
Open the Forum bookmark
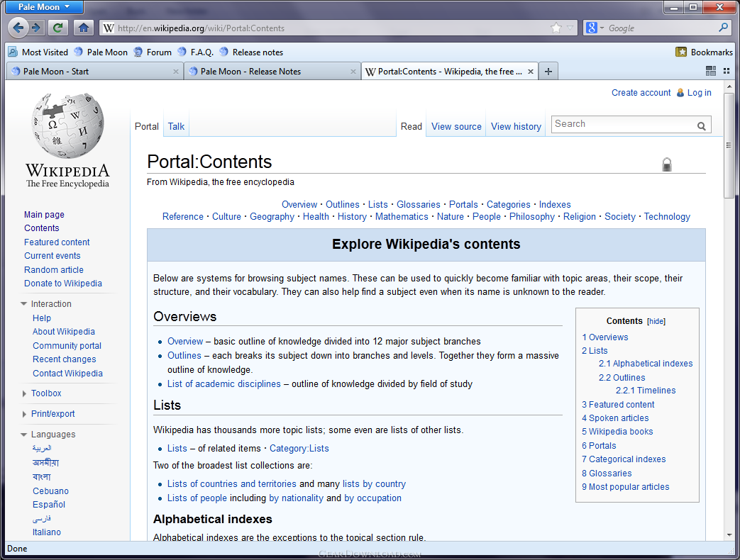[x=153, y=52]
